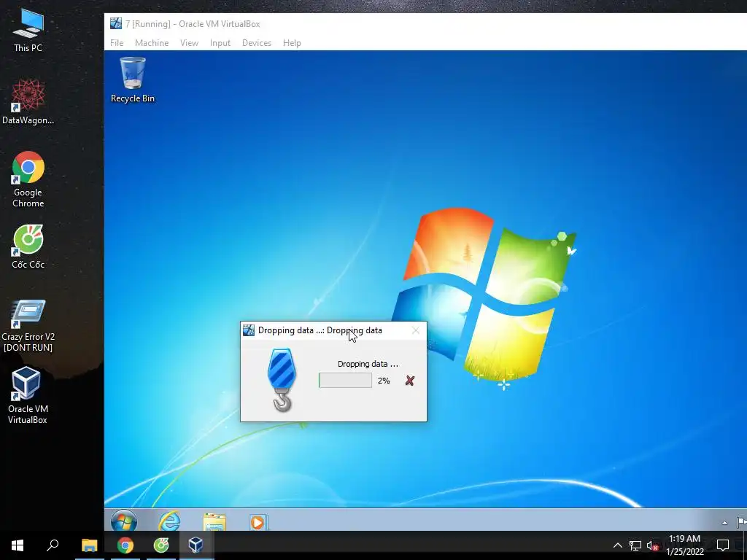Open the host network tray icon

coord(635,545)
